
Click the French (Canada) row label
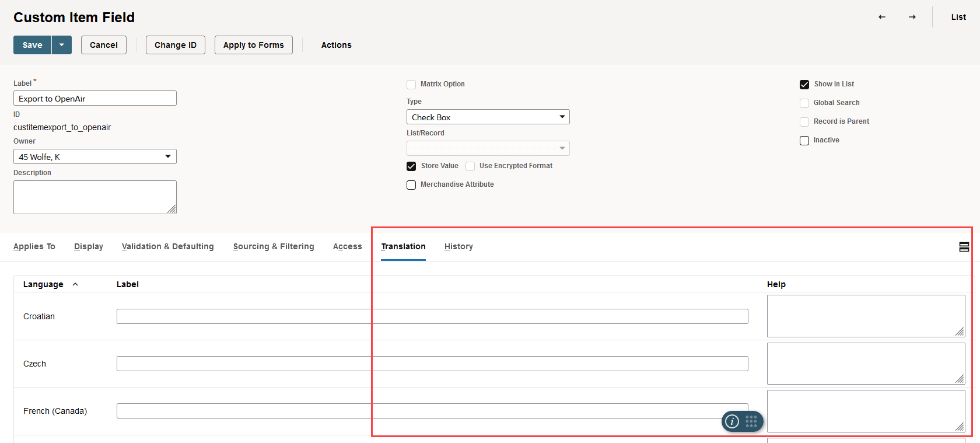[55, 411]
